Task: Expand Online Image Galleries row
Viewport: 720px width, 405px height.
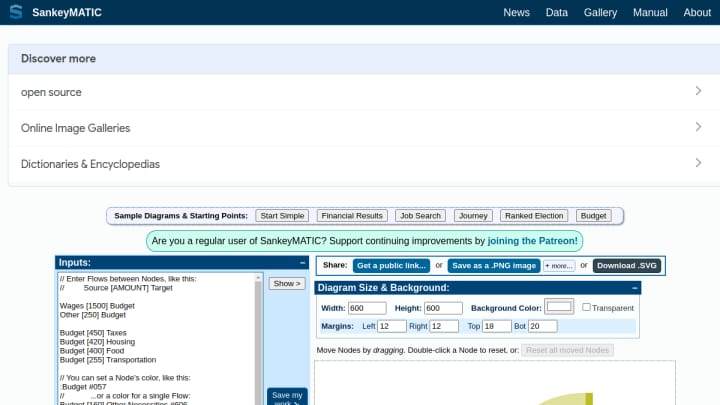Action: click(x=364, y=128)
